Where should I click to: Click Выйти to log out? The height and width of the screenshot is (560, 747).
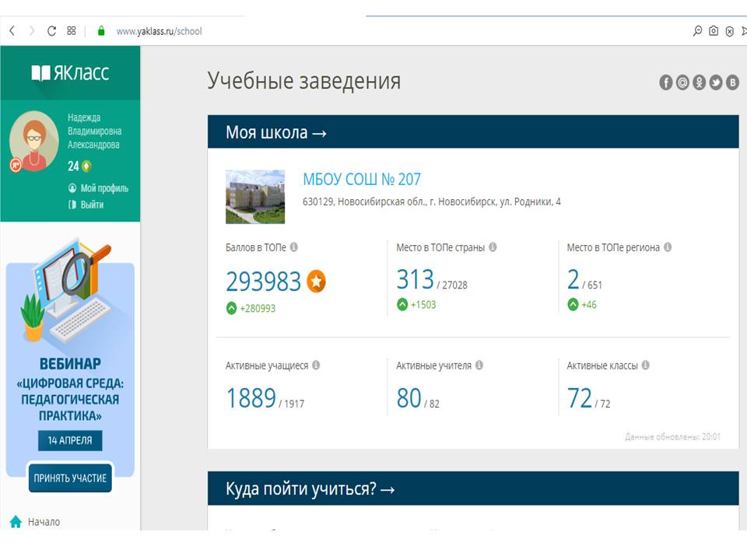point(91,205)
